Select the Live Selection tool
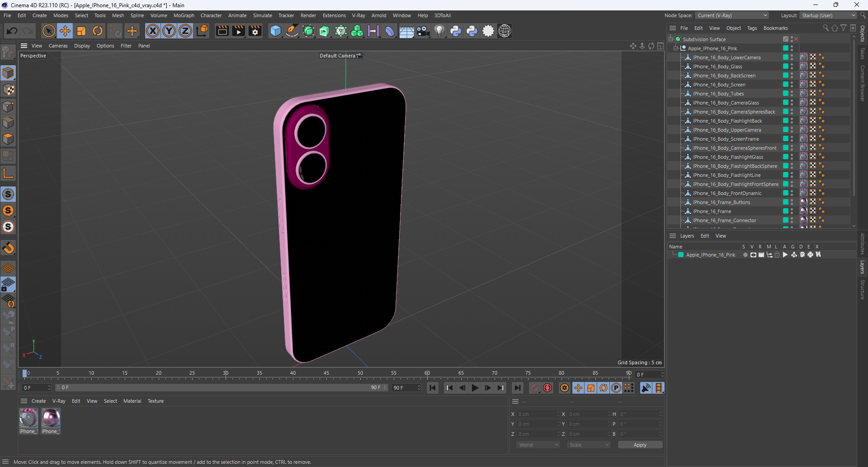 (48, 31)
